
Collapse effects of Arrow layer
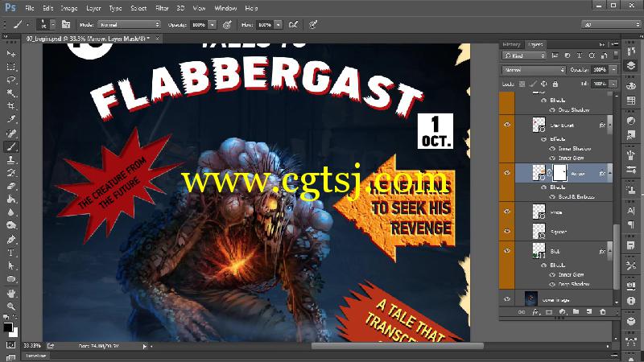610,173
